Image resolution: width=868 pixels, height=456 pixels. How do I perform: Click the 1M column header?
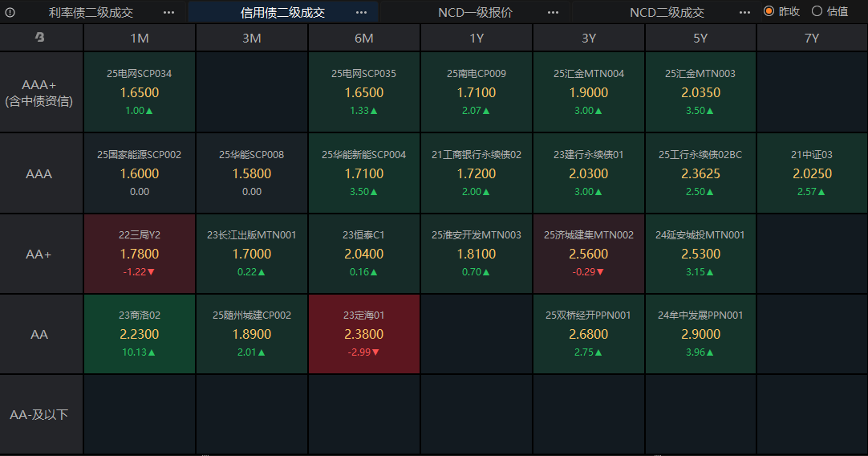click(x=140, y=38)
